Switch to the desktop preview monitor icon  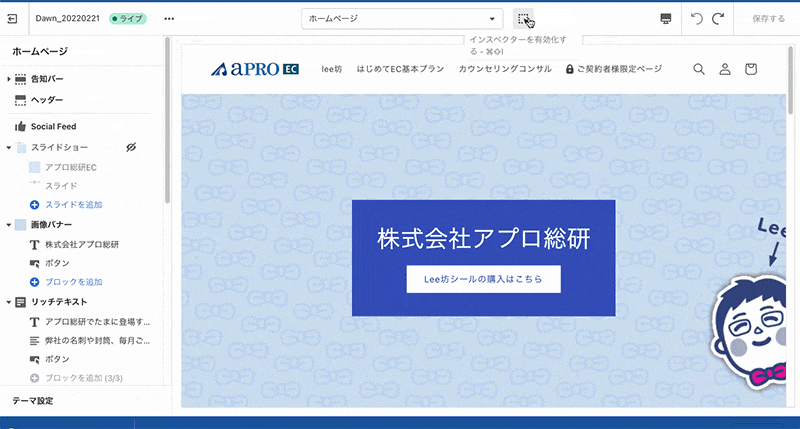click(x=665, y=19)
